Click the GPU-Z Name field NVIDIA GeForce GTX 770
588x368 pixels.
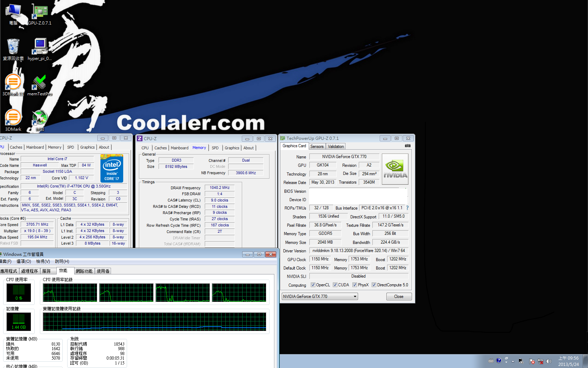(x=344, y=157)
